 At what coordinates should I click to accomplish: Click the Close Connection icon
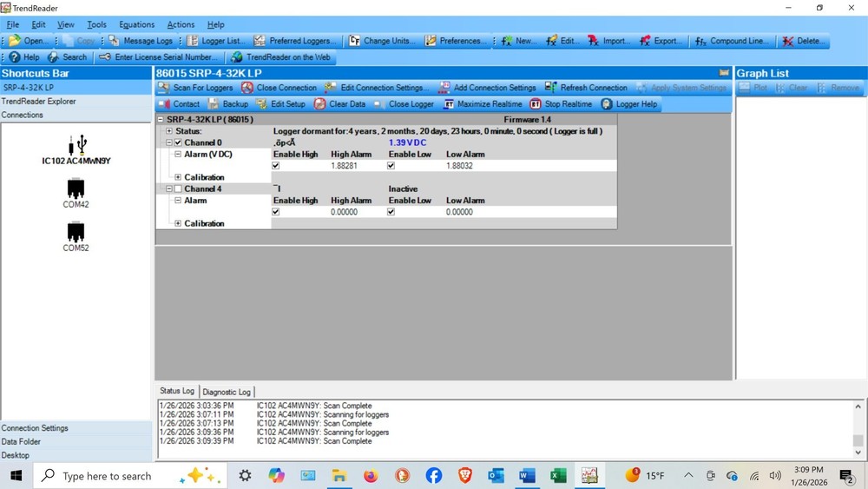pos(247,88)
